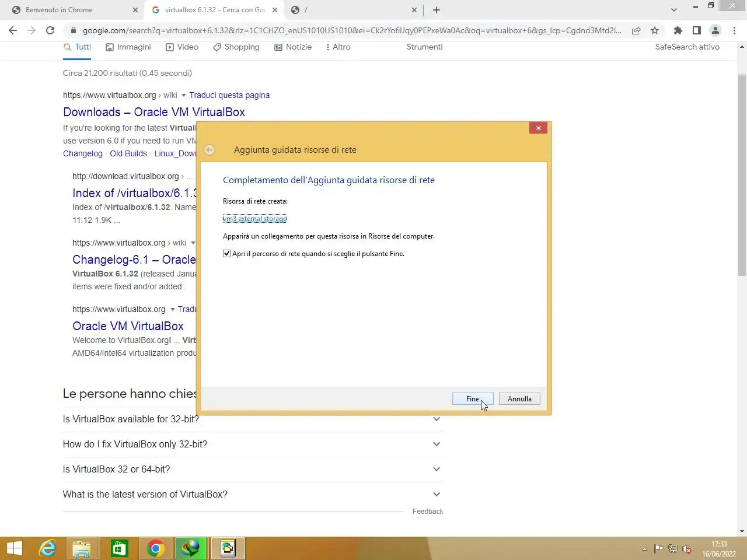747x560 pixels.
Task: Close the virtualbox 6.1.32 search tab
Action: pyautogui.click(x=275, y=10)
